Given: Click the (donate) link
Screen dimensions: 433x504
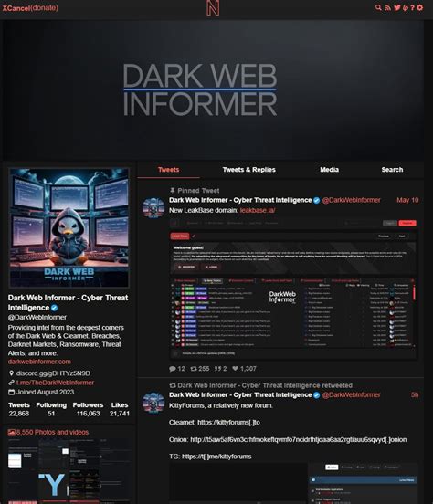Looking at the screenshot, I should [x=45, y=8].
